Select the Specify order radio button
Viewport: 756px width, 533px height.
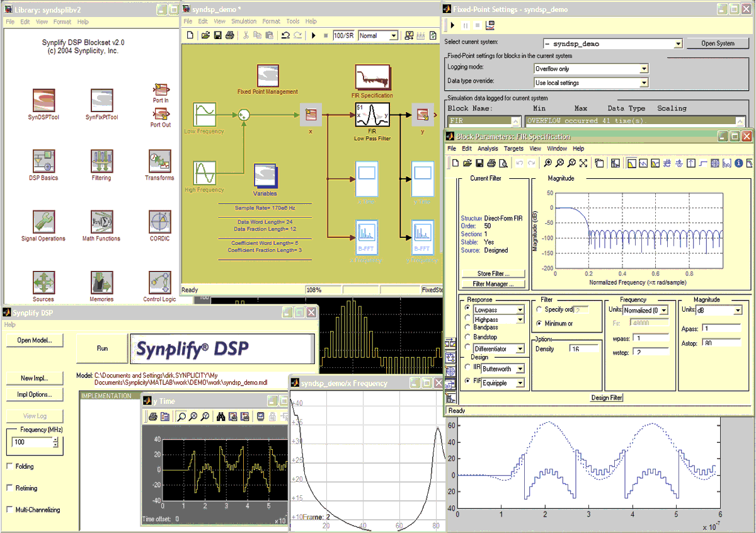(x=539, y=309)
